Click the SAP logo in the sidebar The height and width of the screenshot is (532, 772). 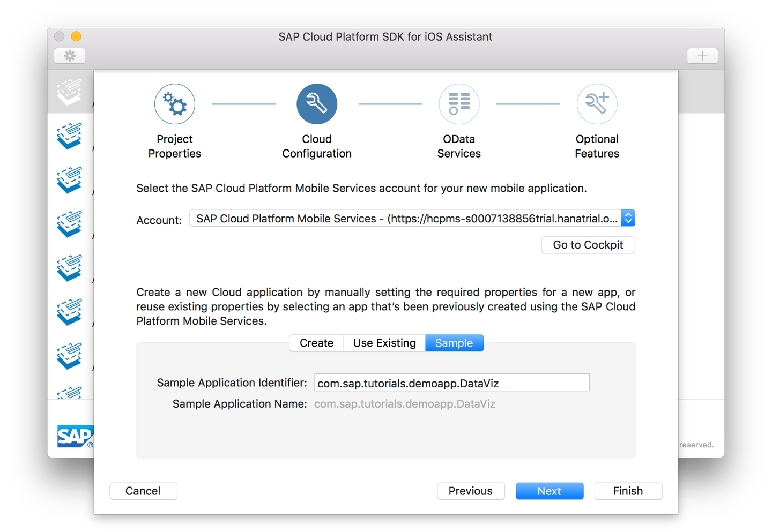75,436
